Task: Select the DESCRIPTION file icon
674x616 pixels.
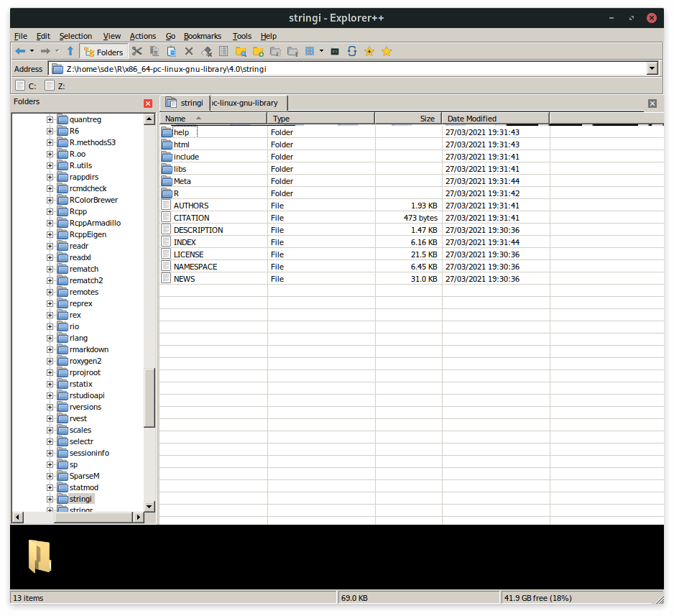Action: point(167,229)
